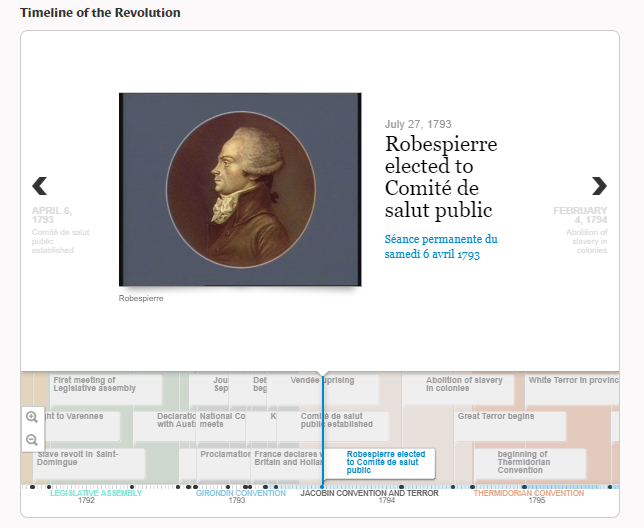Select 'Great Terror begins' timeline event
Screen dimensions: 644x528
[x=510, y=426]
